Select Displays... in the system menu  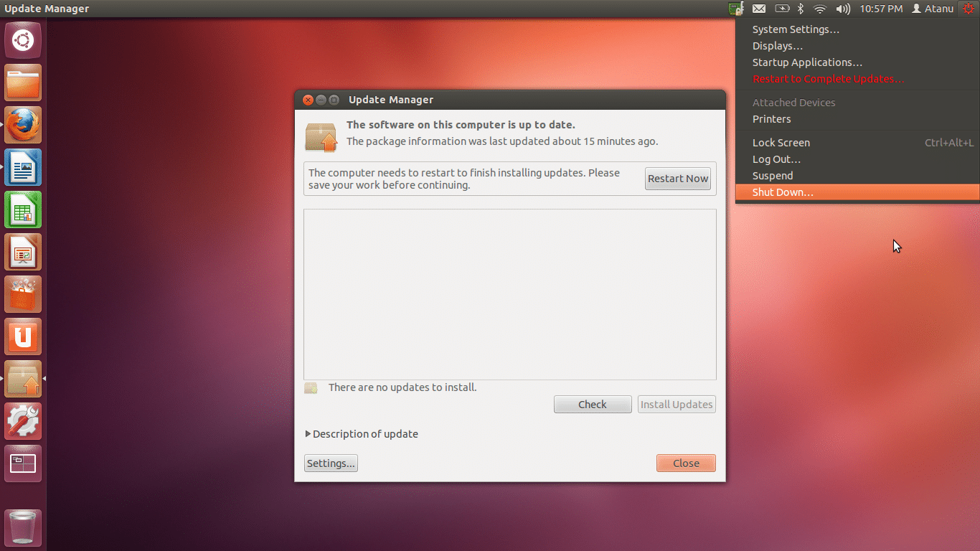click(857, 46)
